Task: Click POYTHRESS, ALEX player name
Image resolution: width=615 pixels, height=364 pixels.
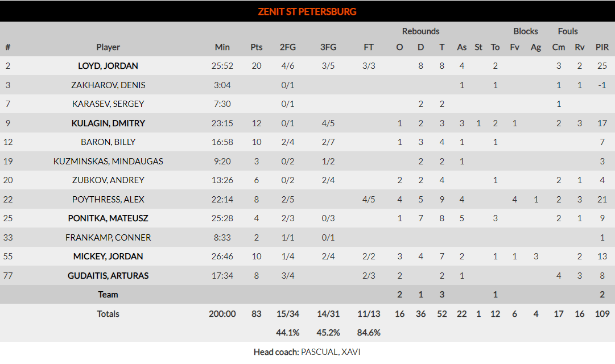Action: (x=108, y=200)
